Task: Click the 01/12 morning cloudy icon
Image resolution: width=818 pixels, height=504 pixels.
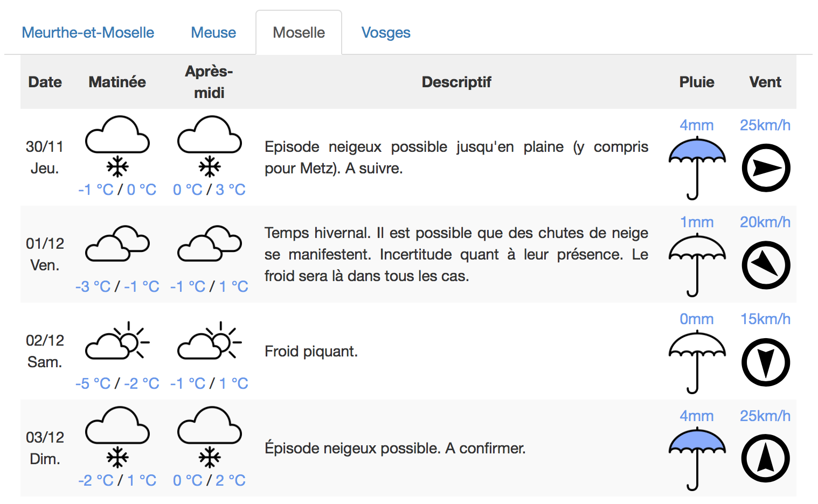Action: pos(117,243)
